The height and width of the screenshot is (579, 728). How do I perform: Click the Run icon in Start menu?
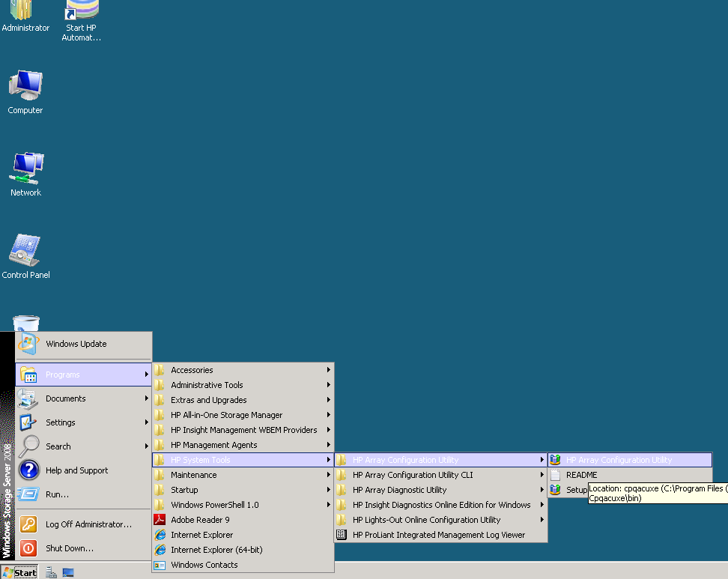tap(28, 494)
